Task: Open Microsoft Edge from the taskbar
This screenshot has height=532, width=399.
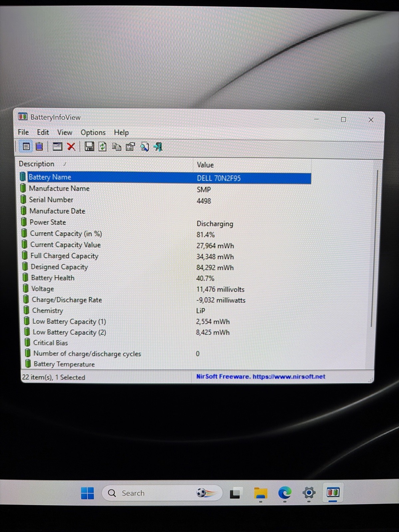Action: click(285, 493)
